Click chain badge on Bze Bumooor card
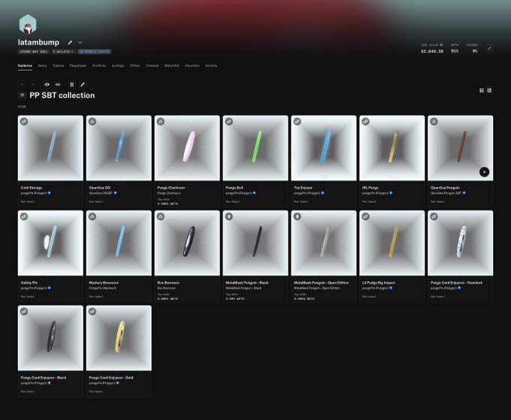This screenshot has width=511, height=420. click(x=161, y=216)
